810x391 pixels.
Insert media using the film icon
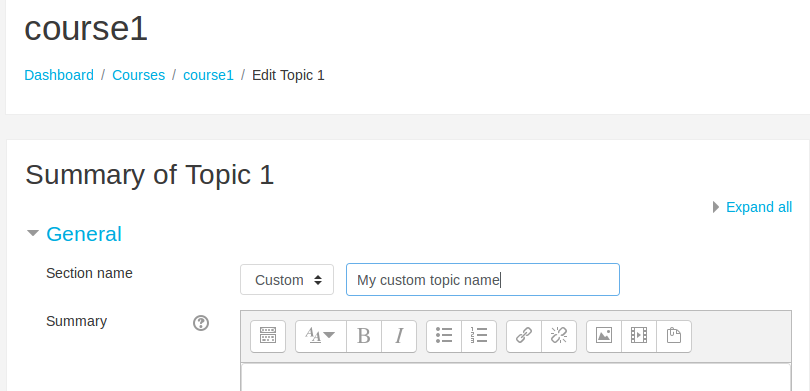point(639,336)
